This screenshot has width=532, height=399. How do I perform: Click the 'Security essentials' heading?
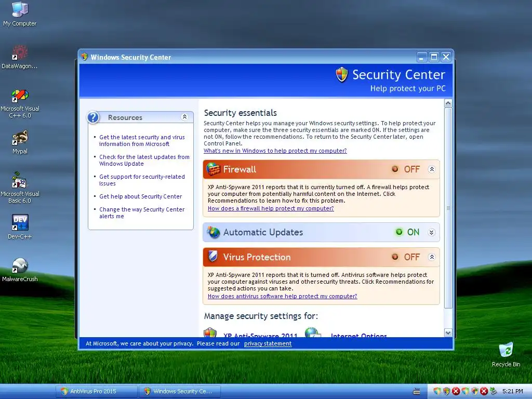240,113
